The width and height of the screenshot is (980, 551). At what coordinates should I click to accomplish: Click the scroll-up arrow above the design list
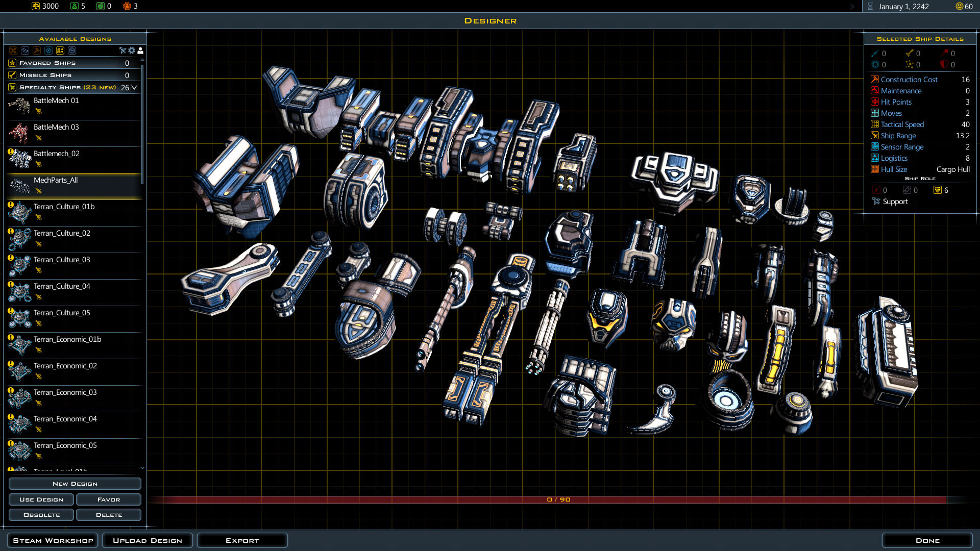click(142, 60)
